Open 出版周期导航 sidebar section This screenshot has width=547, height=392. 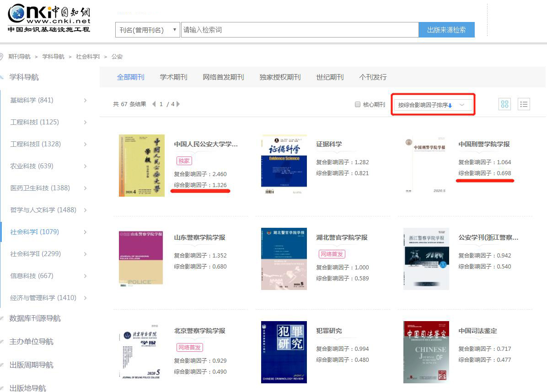pos(32,365)
